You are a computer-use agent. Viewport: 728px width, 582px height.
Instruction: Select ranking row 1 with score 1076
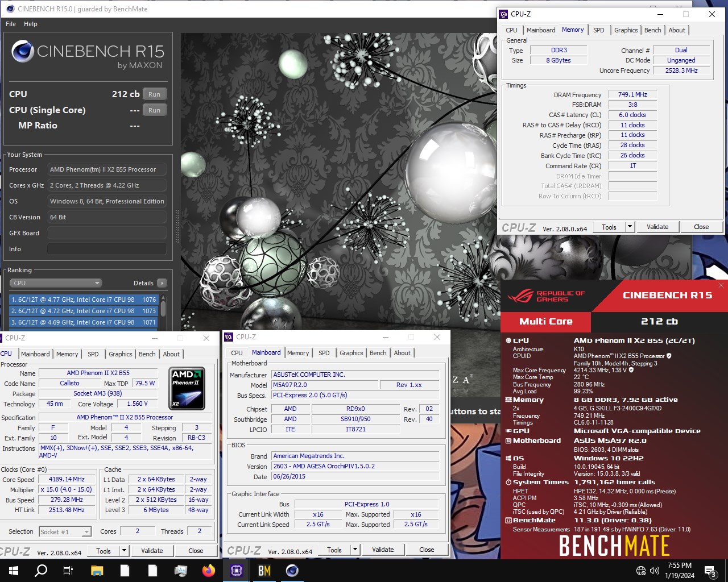(84, 300)
